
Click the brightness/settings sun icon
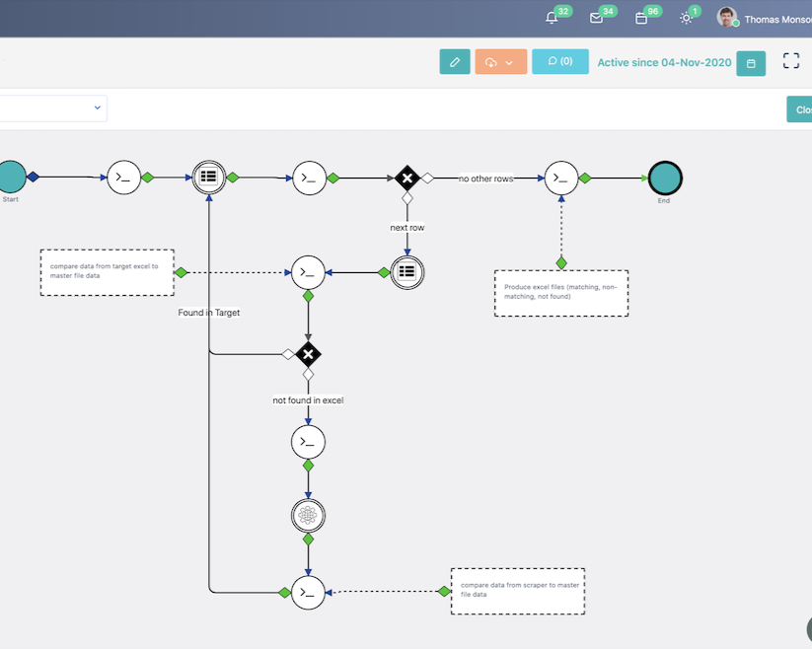[x=687, y=17]
